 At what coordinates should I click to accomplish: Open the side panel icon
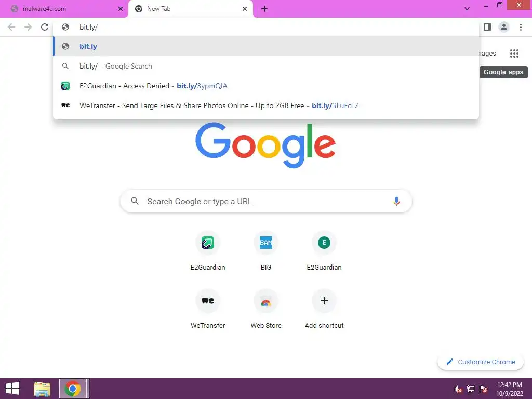[487, 27]
